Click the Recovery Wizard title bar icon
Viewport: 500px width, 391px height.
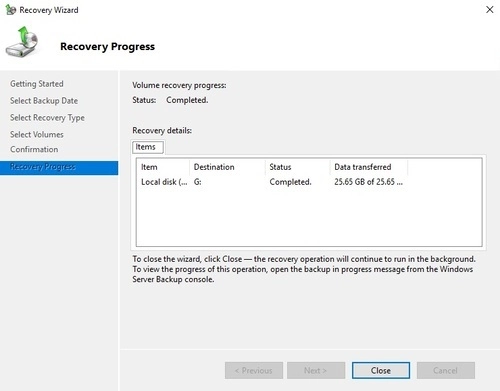click(11, 10)
